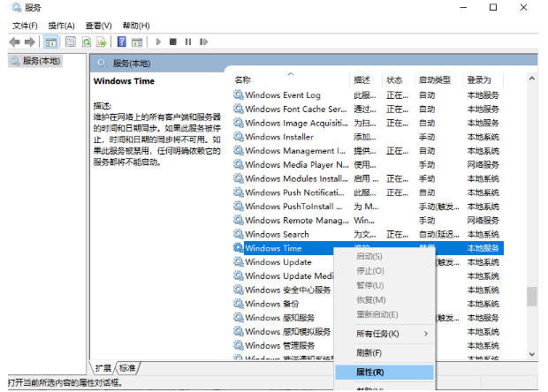The width and height of the screenshot is (548, 392).
Task: Click the Forward arrow in toolbar
Action: click(x=29, y=41)
